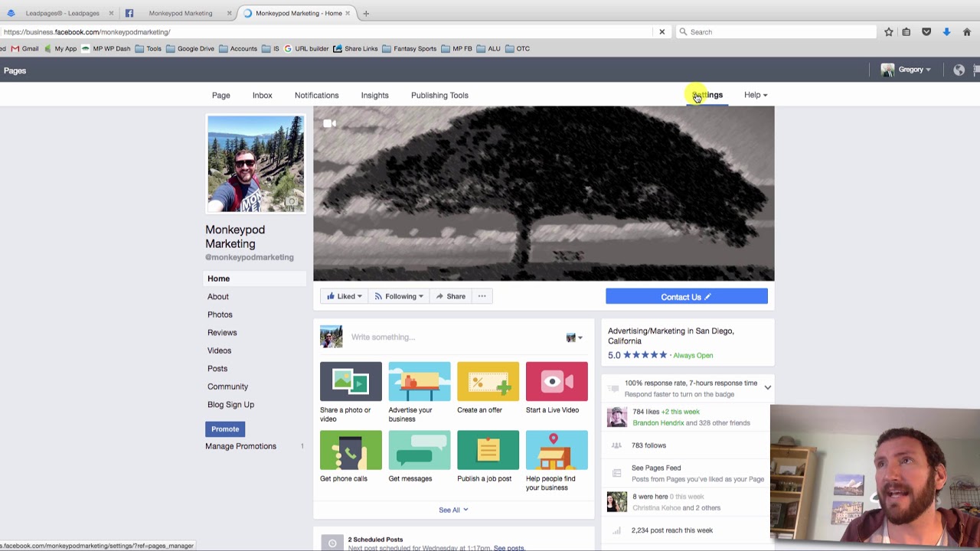Click the bookmark star icon in browser toolbar
The height and width of the screenshot is (551, 980).
click(x=888, y=32)
